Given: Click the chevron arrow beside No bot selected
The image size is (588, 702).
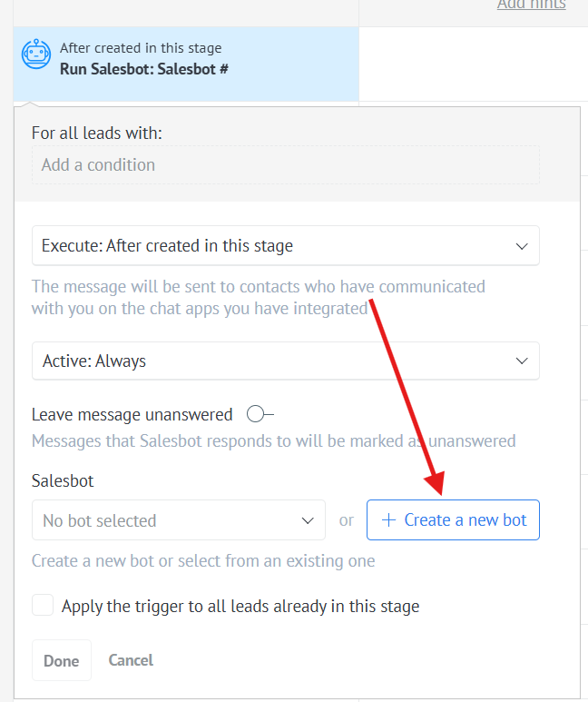Looking at the screenshot, I should click(307, 520).
